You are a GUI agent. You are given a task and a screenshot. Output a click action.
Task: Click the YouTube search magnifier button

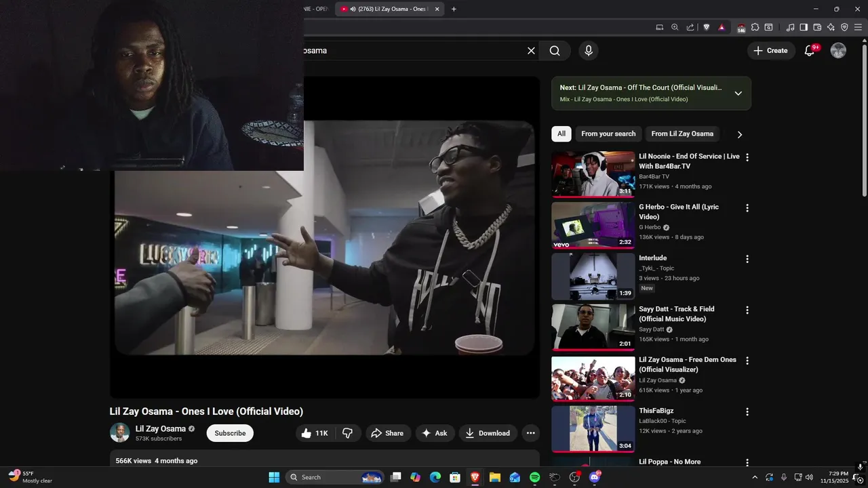555,51
